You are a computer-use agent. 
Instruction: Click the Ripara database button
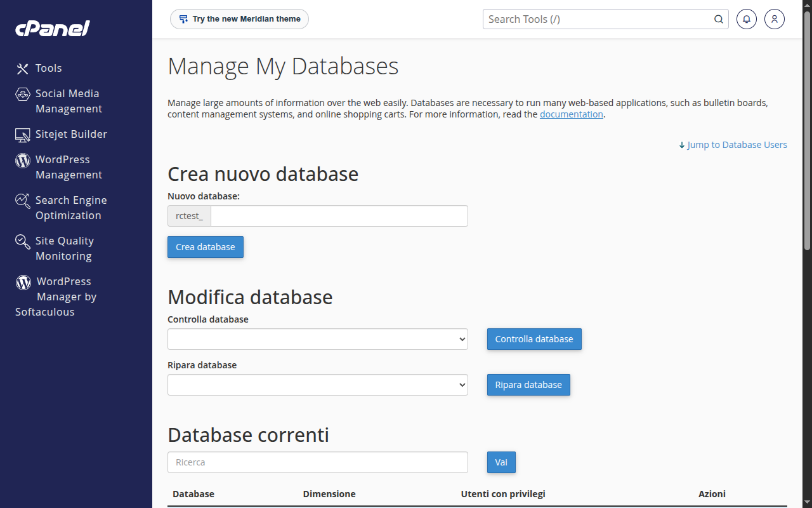(528, 385)
